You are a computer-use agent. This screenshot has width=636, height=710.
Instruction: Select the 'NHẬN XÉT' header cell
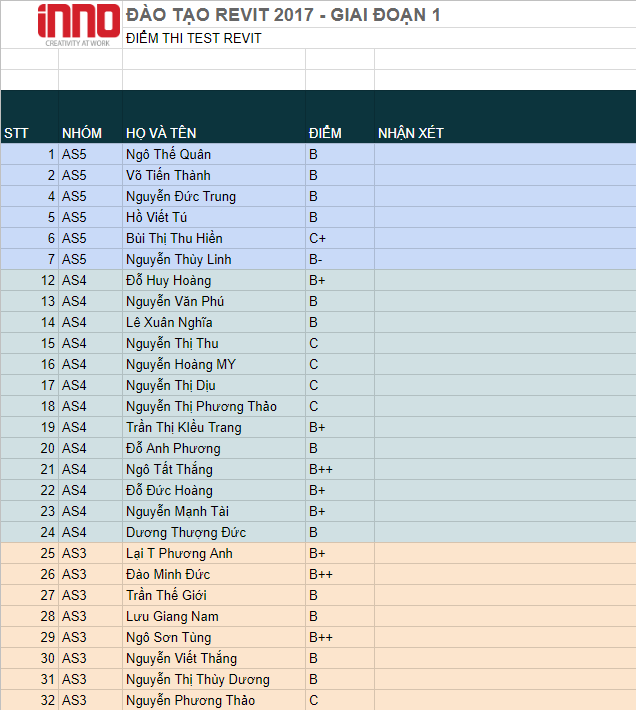click(411, 133)
